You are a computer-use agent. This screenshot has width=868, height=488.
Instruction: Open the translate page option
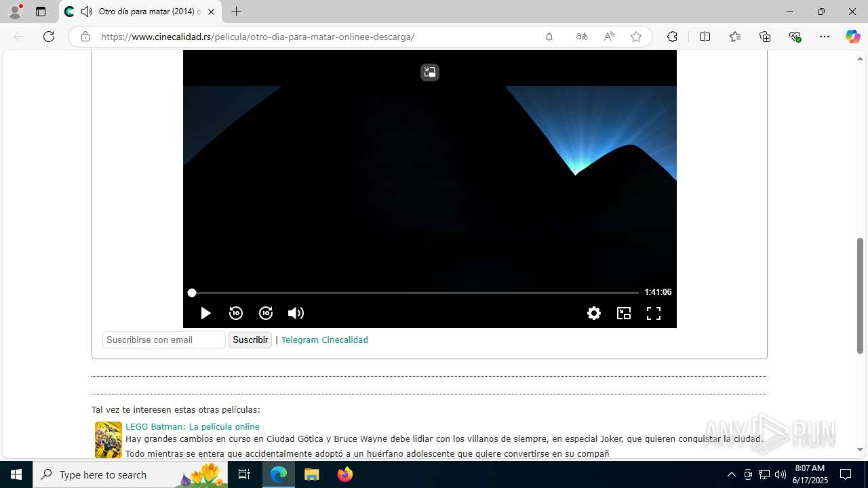(x=582, y=37)
